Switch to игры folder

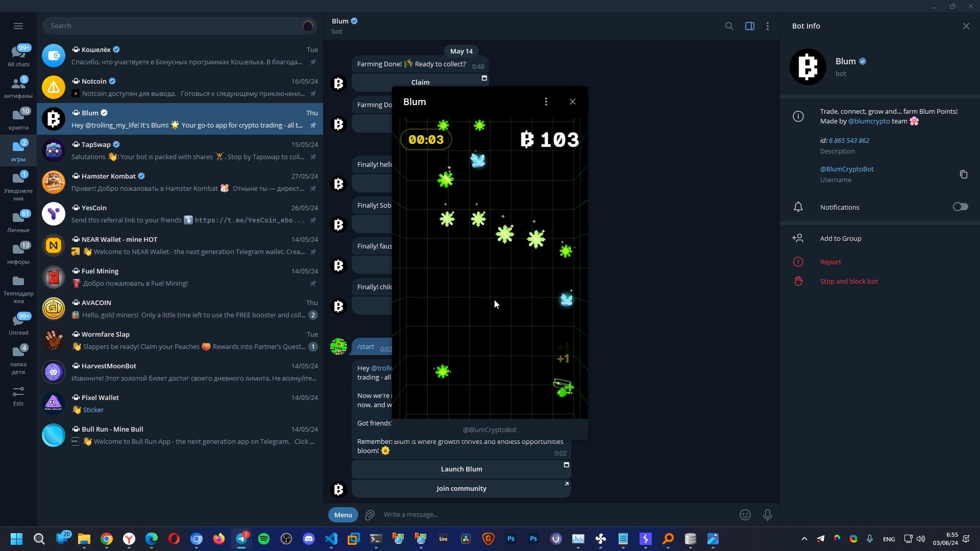[18, 151]
